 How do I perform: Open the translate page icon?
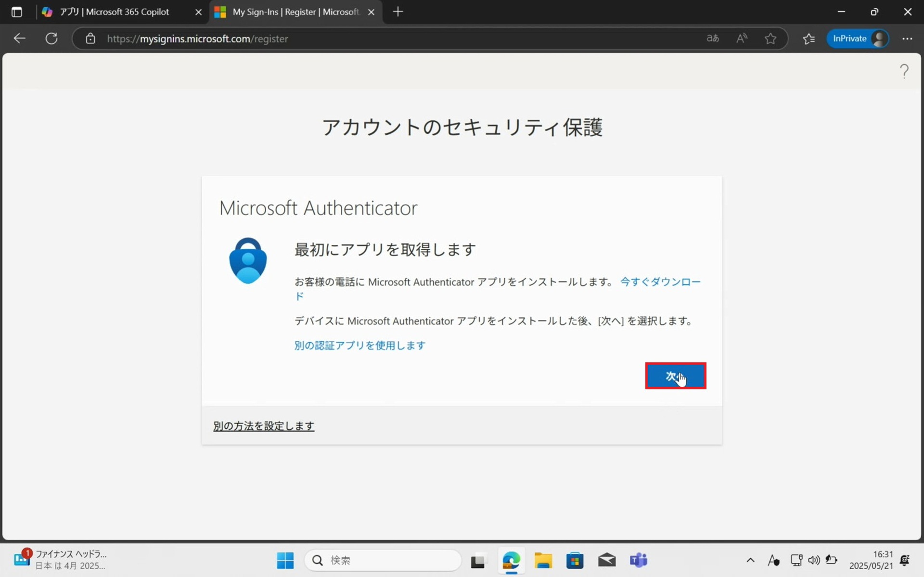tap(713, 38)
